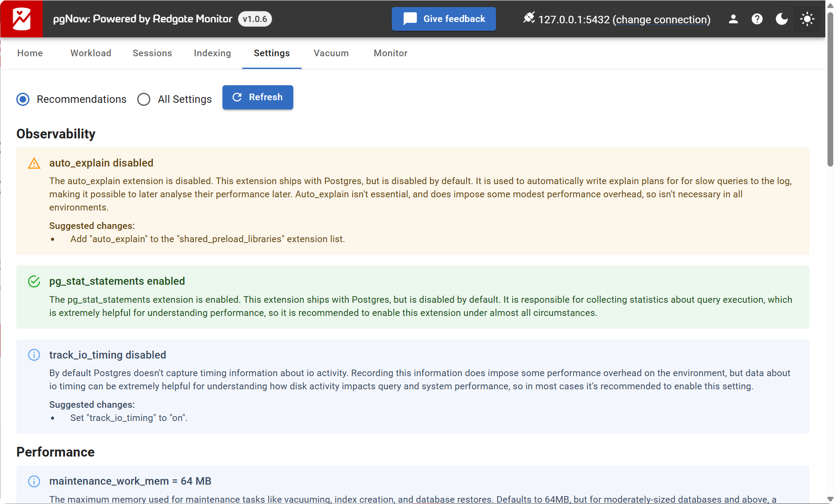Click 'maintenance_work_mem = 64 MB' title
The image size is (835, 504).
point(130,481)
